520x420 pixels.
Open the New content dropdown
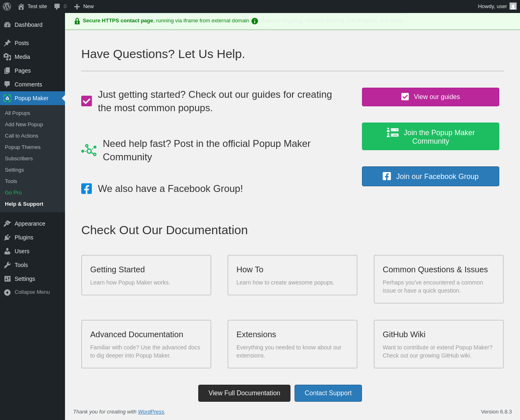84,6
